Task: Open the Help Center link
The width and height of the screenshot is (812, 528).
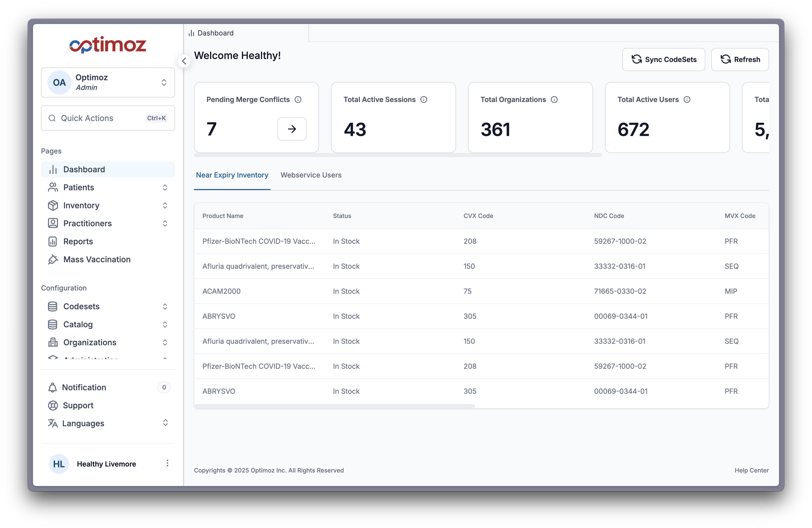Action: tap(751, 470)
